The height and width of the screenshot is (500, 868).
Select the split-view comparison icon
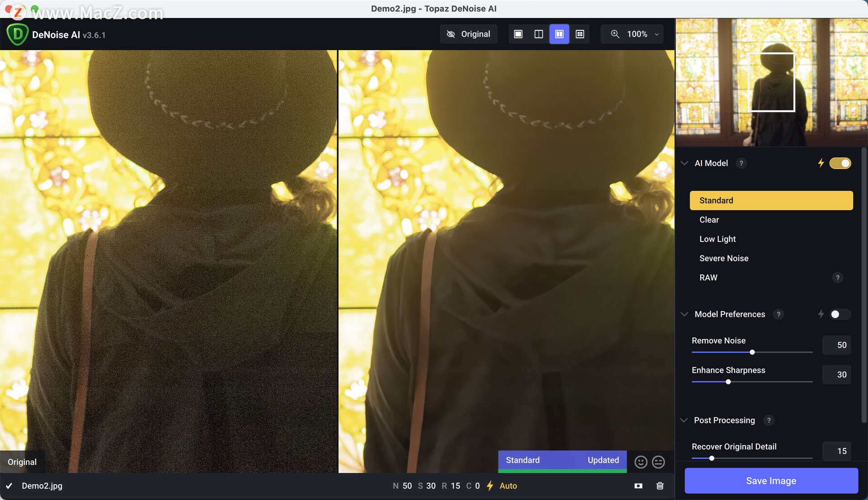tap(538, 34)
